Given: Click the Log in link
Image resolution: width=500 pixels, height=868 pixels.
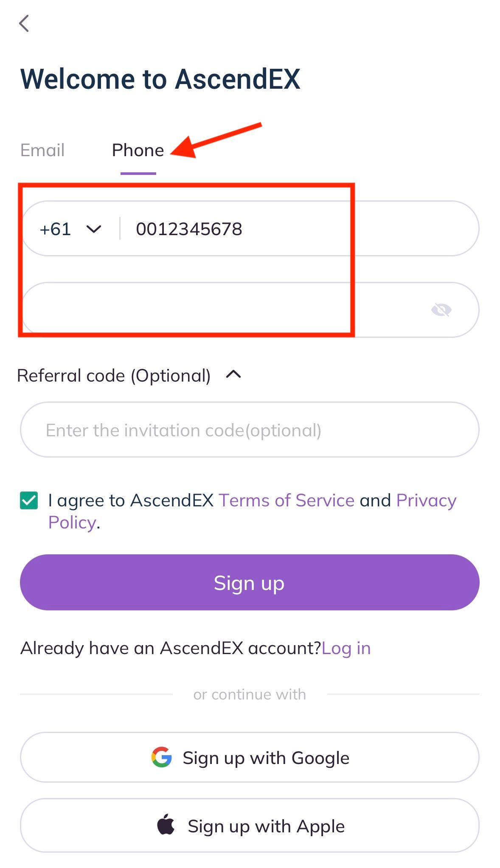Looking at the screenshot, I should coord(346,648).
